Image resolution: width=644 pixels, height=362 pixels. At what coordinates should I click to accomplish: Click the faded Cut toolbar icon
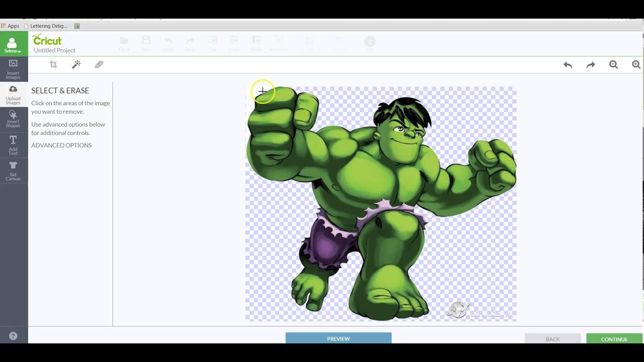pyautogui.click(x=212, y=43)
